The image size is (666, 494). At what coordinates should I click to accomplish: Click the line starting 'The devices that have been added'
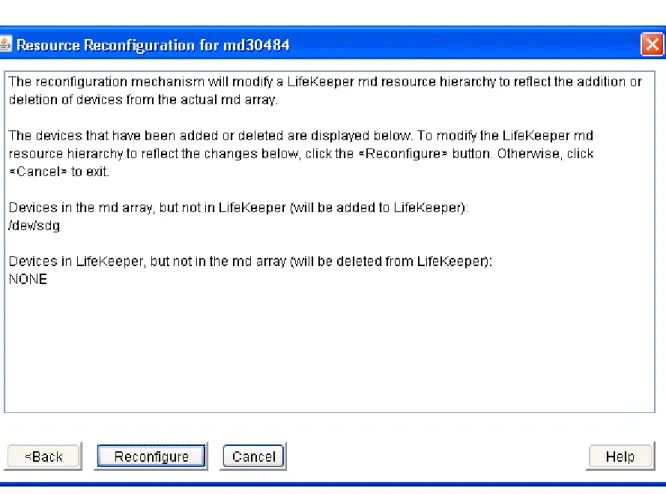point(301,135)
